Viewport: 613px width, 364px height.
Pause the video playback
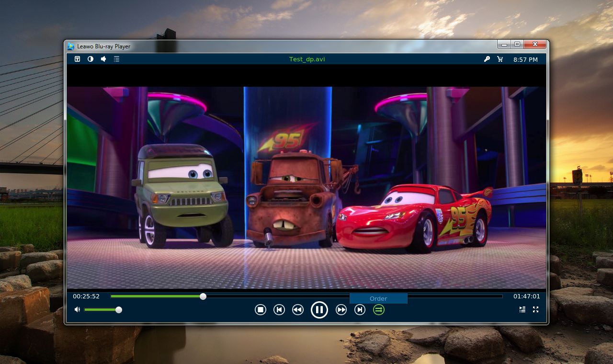click(x=319, y=310)
